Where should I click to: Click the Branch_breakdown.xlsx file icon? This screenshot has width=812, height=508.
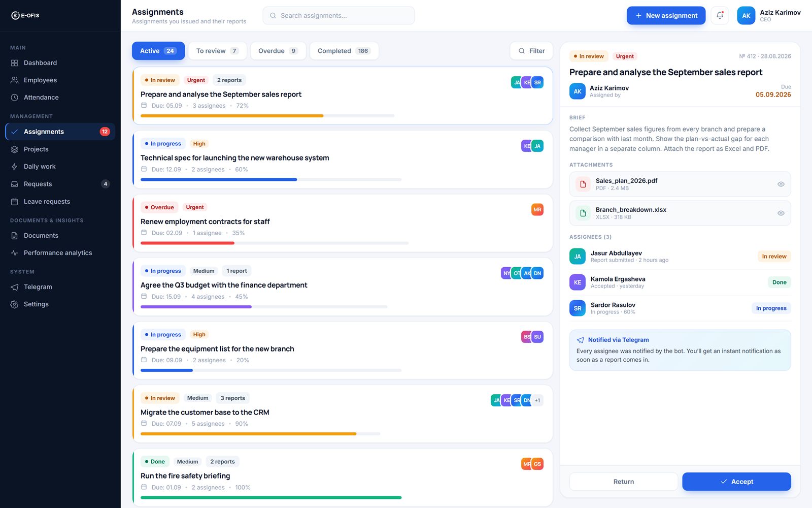(x=583, y=213)
